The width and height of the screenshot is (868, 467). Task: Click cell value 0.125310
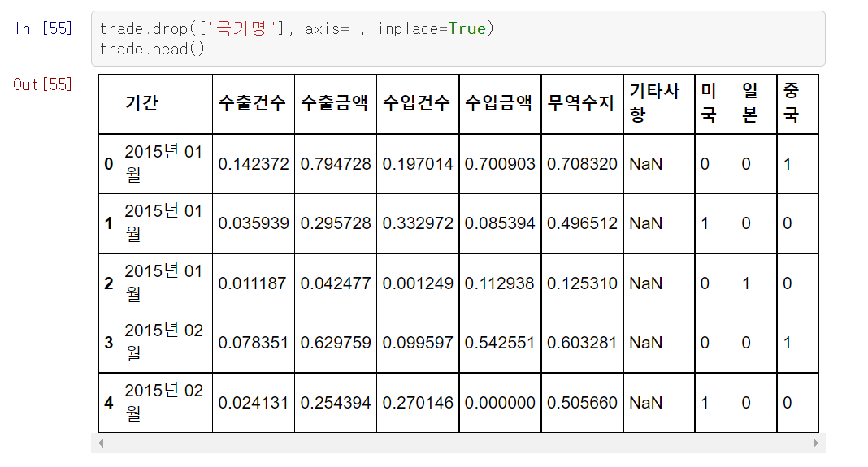[x=583, y=283]
